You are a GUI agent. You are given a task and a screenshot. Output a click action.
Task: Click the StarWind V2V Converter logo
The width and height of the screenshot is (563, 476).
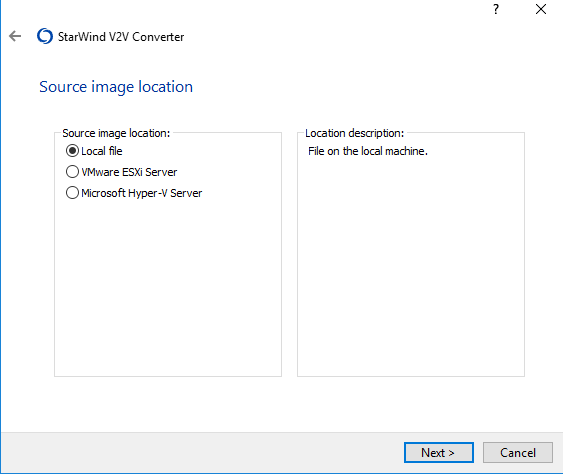[45, 36]
